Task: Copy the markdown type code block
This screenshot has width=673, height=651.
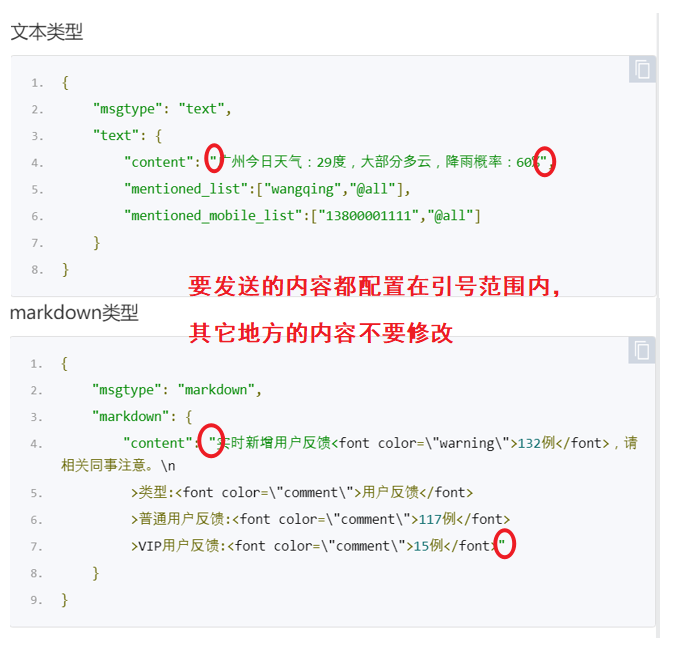Action: (x=642, y=351)
